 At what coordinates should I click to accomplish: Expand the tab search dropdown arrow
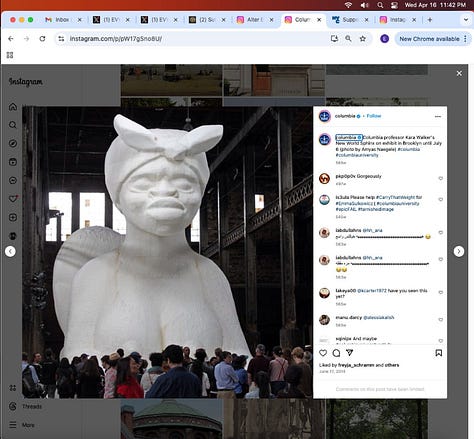pyautogui.click(x=466, y=20)
